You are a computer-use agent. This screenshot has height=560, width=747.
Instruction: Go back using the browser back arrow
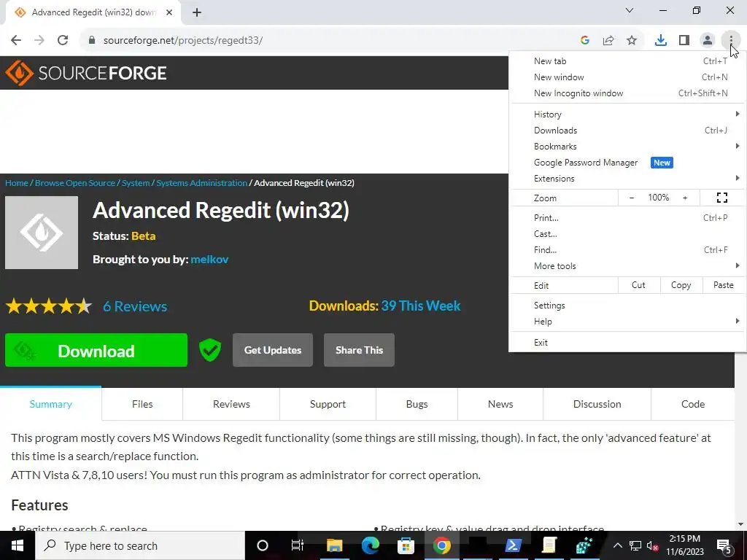pos(16,40)
